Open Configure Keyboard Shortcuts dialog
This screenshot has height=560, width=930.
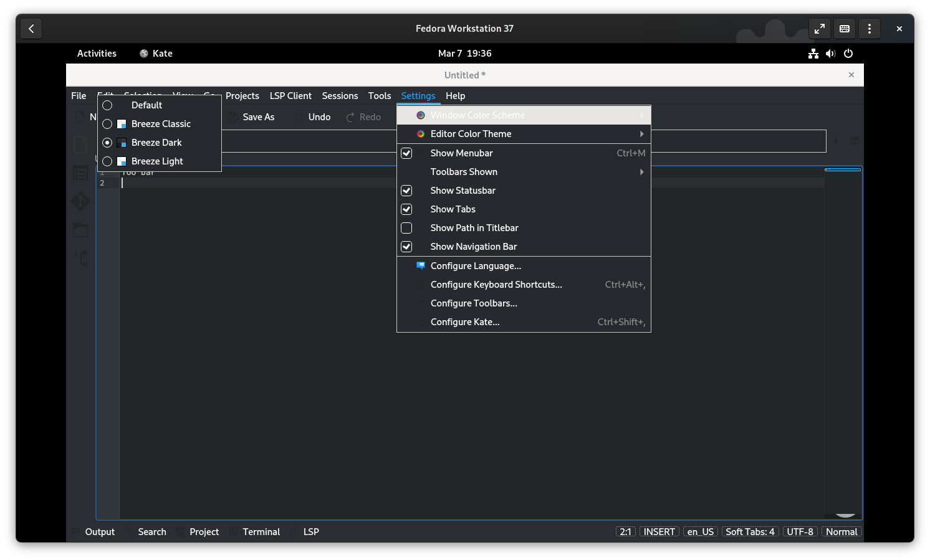point(524,285)
